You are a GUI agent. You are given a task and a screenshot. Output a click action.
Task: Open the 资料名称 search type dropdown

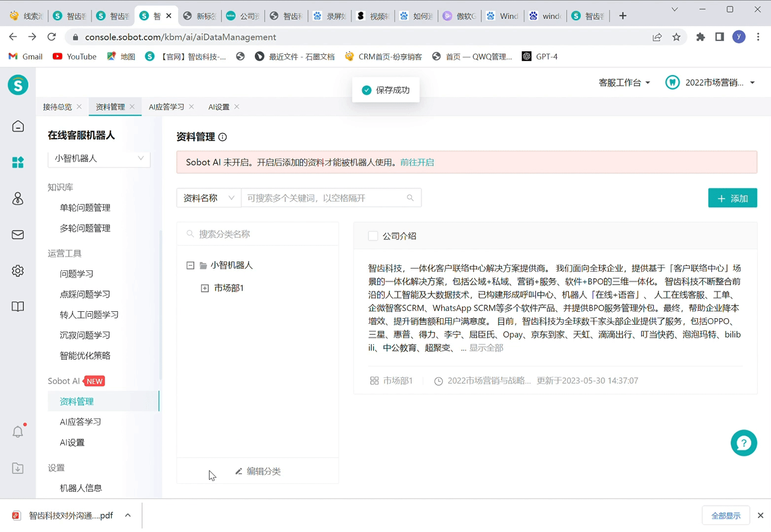click(x=209, y=198)
